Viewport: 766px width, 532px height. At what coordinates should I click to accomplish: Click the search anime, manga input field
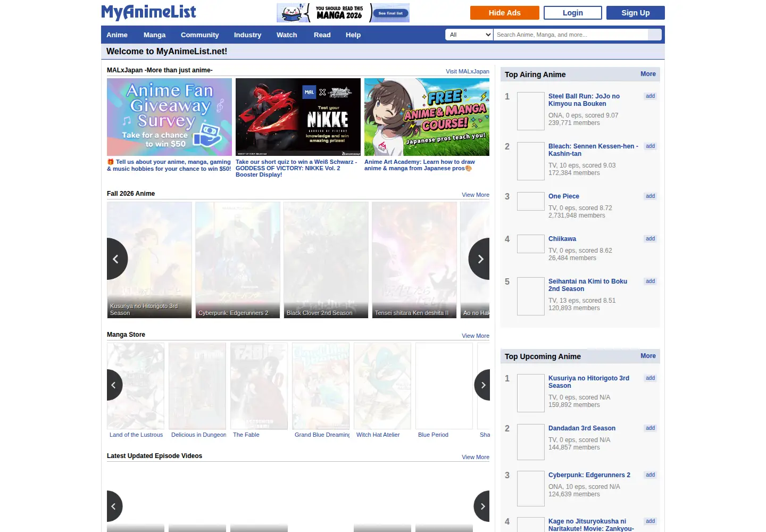point(571,35)
